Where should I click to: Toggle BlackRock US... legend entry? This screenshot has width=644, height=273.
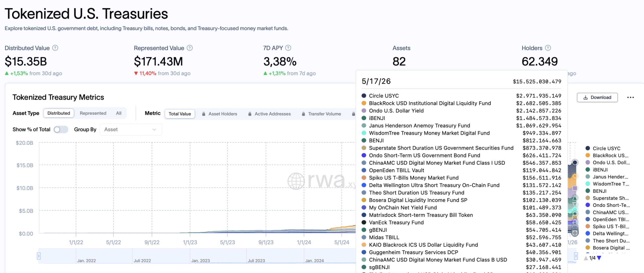(x=607, y=155)
